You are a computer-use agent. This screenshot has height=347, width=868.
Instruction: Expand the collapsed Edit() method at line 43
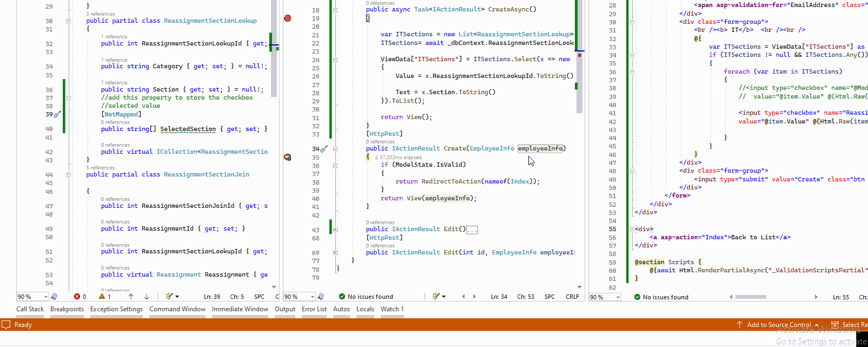(x=335, y=230)
